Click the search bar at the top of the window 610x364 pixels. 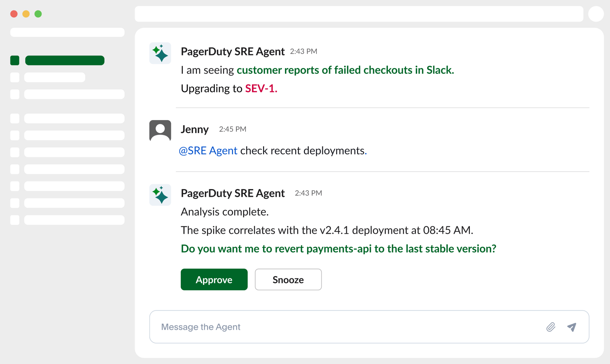pyautogui.click(x=359, y=14)
